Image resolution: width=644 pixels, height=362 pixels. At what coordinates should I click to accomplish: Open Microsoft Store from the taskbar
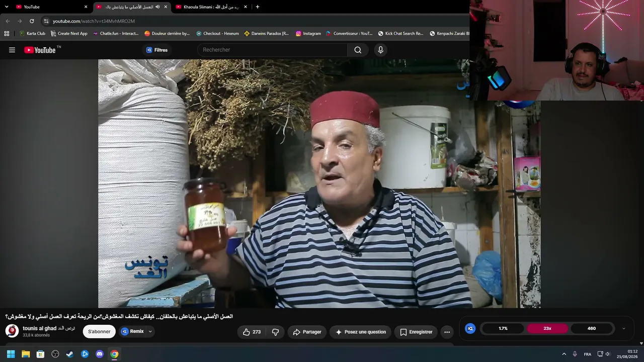pos(40,354)
